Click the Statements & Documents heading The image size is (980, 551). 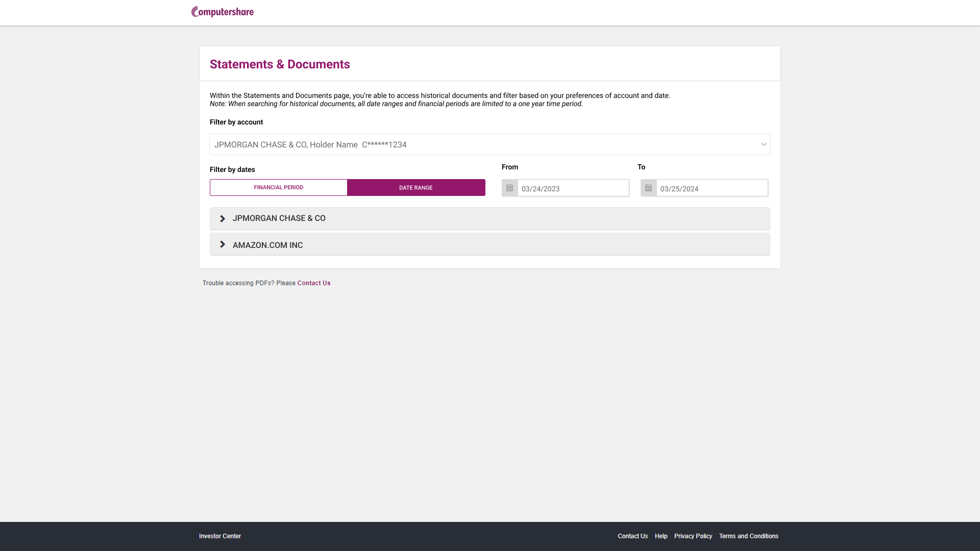(x=280, y=64)
